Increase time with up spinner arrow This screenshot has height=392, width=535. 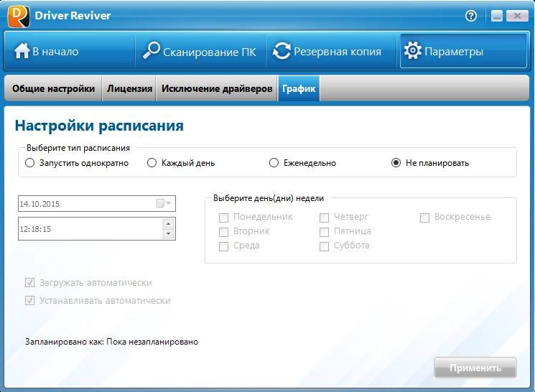pyautogui.click(x=168, y=223)
